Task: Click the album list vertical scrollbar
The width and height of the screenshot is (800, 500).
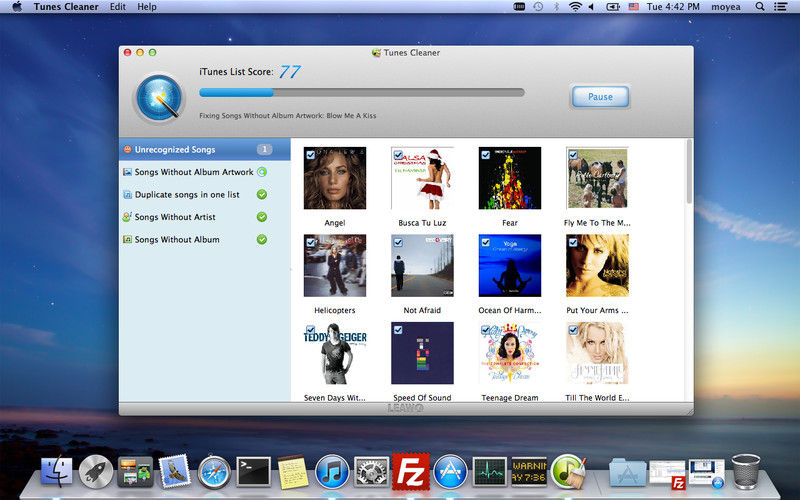Action: 689,171
